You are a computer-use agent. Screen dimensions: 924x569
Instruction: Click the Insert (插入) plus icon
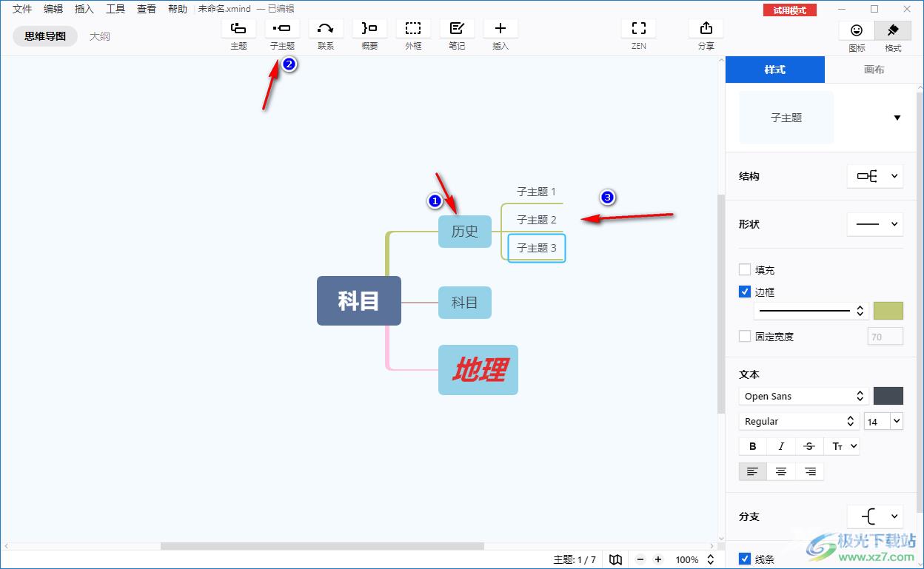coord(500,29)
